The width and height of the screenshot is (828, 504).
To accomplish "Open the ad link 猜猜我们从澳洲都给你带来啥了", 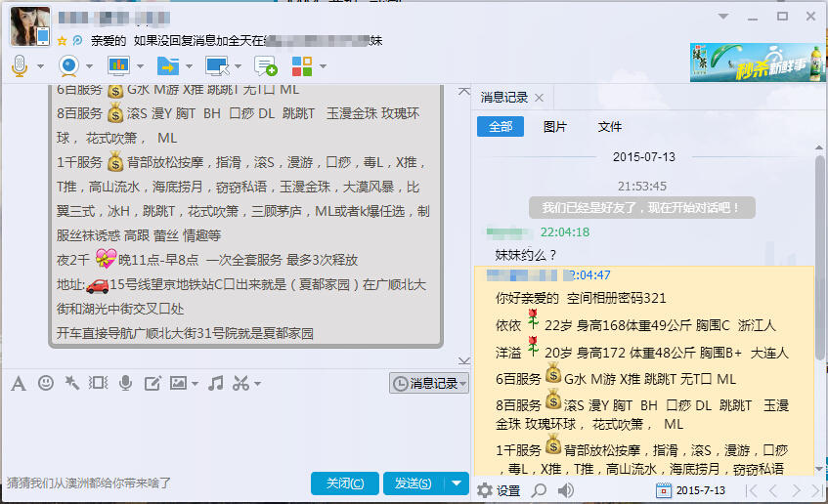I will [x=89, y=483].
